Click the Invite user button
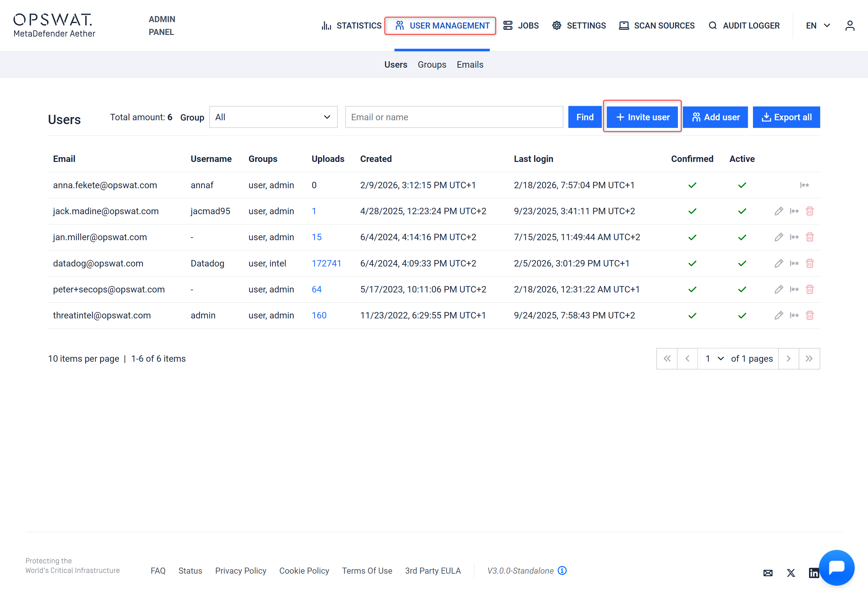Viewport: 868px width, 599px height. (642, 117)
